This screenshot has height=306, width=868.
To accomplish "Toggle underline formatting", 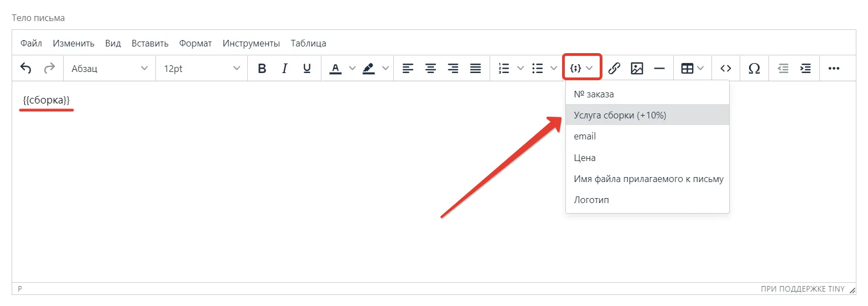I will click(307, 68).
